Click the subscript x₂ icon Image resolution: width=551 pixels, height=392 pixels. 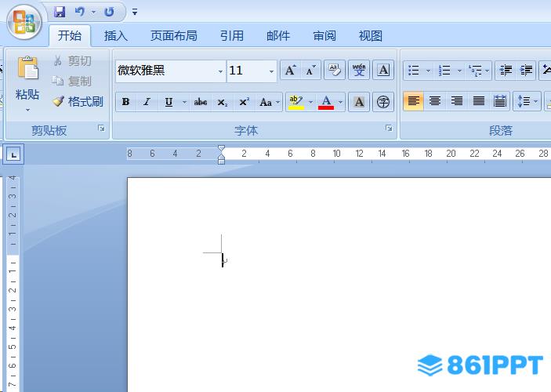[223, 102]
